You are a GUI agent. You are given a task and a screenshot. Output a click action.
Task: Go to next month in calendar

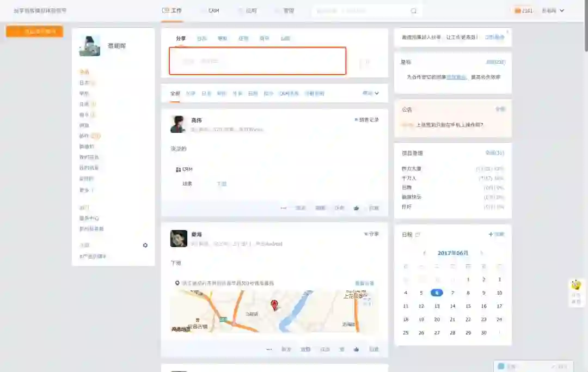(x=481, y=253)
